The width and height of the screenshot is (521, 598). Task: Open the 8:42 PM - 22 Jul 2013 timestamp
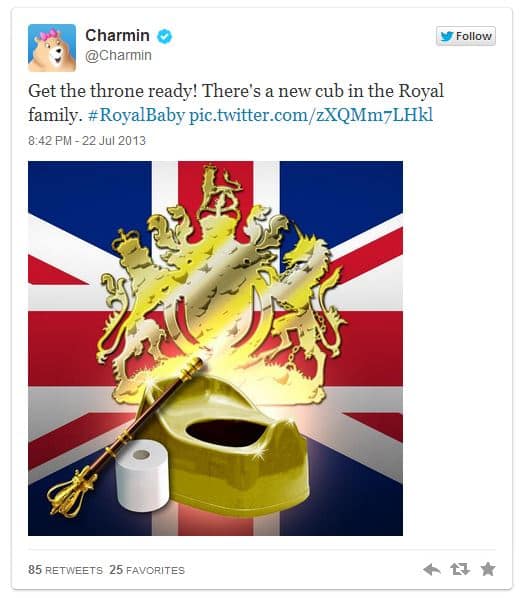coord(87,141)
